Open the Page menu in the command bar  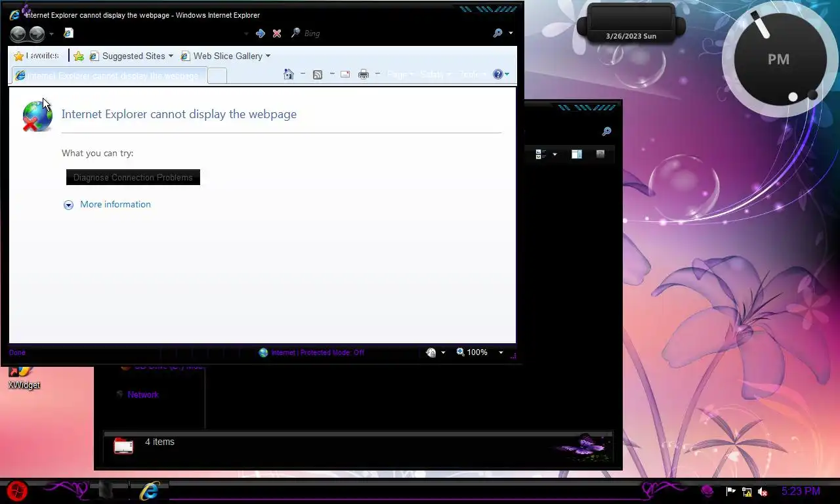click(x=400, y=75)
